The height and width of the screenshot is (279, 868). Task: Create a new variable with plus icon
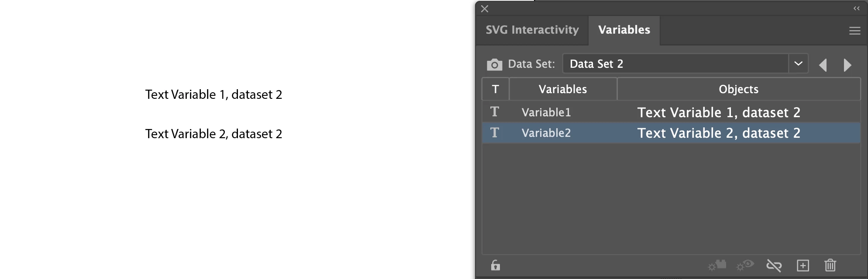pyautogui.click(x=803, y=265)
